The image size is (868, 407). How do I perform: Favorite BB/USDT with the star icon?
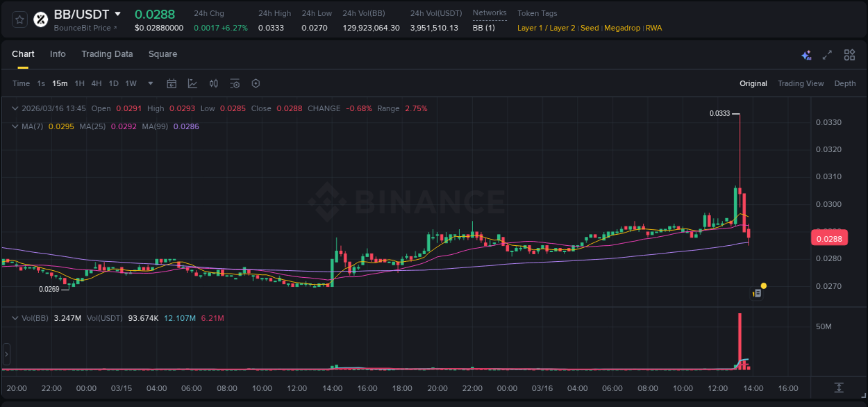(x=19, y=19)
